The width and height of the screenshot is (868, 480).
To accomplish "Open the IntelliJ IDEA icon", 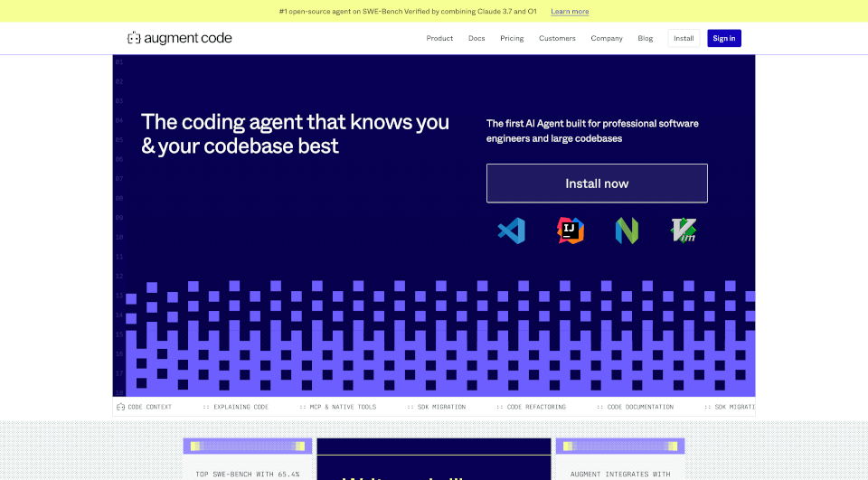I will click(571, 231).
